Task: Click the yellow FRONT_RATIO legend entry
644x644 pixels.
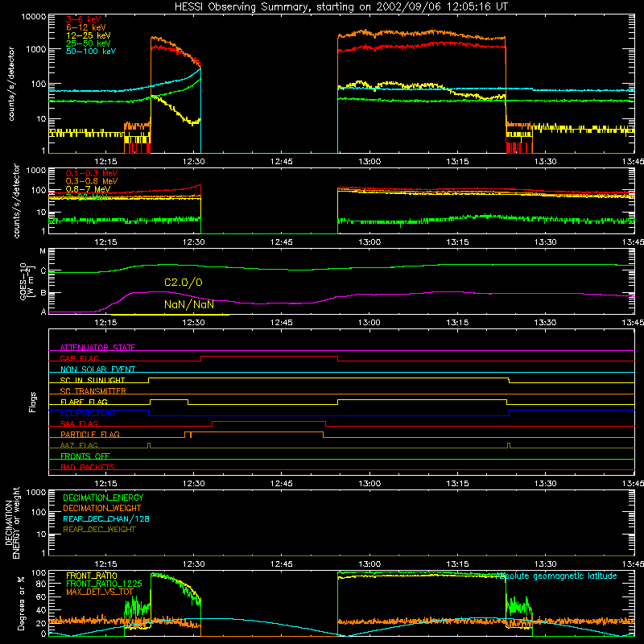Action: point(92,576)
